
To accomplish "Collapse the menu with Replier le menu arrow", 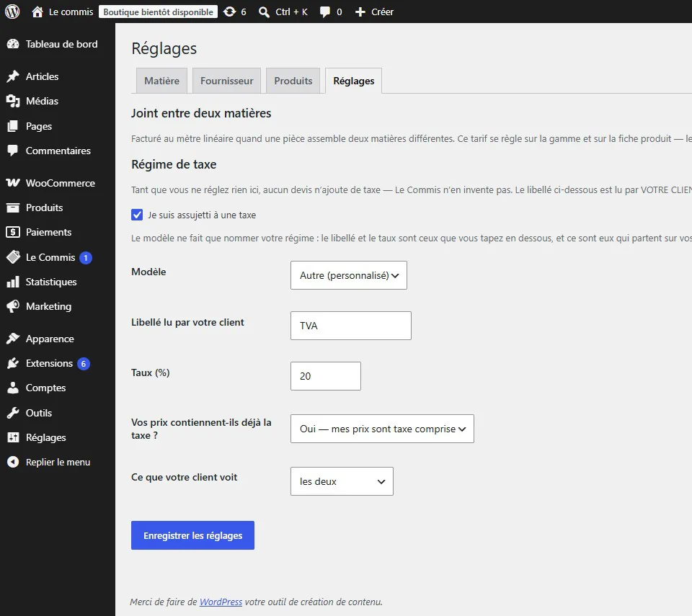I will pos(13,462).
